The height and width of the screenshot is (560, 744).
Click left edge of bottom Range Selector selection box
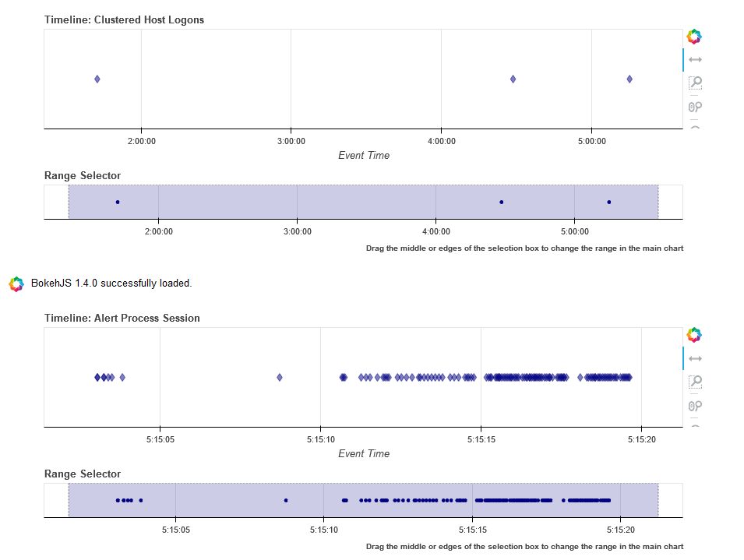pyautogui.click(x=69, y=500)
